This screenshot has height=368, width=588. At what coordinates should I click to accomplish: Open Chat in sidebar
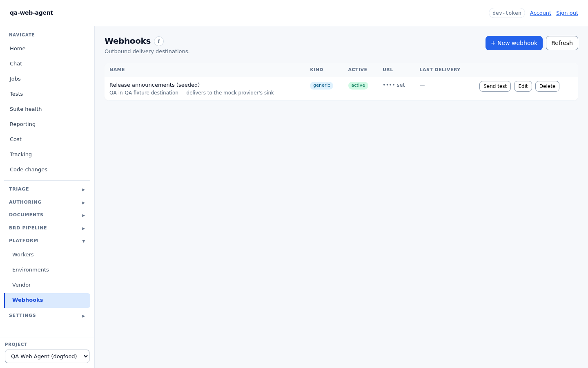tap(47, 64)
